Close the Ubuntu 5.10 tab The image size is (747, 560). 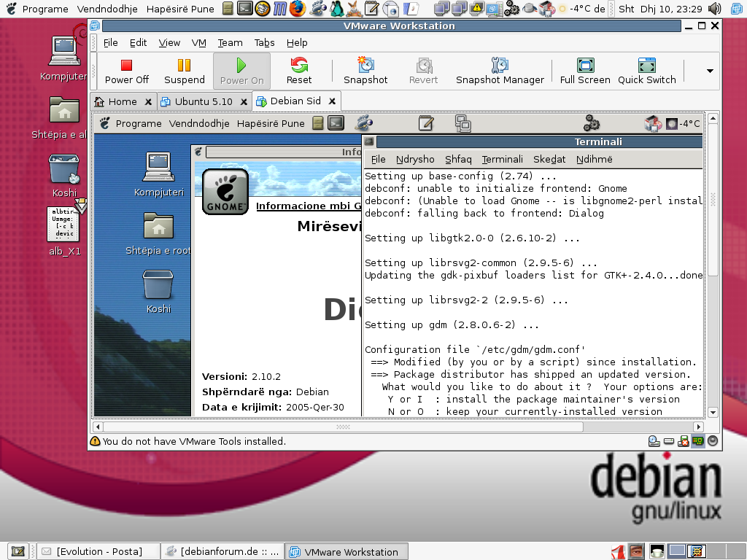tap(244, 102)
